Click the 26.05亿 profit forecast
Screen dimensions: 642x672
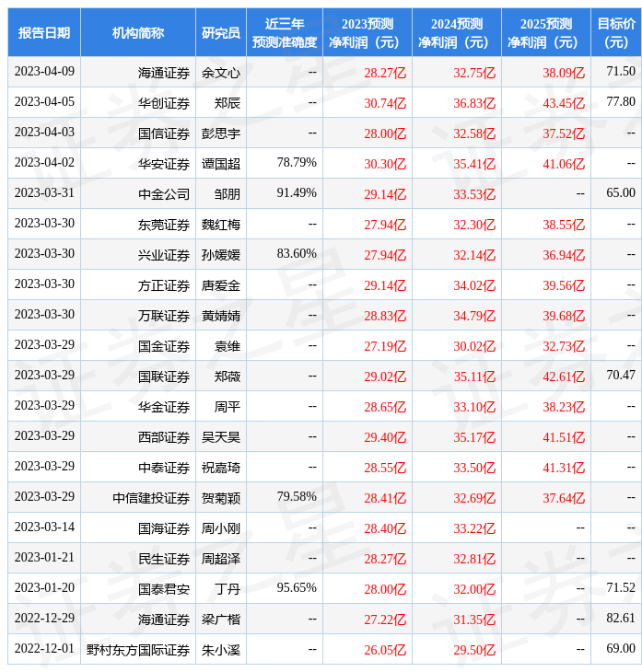385,651
